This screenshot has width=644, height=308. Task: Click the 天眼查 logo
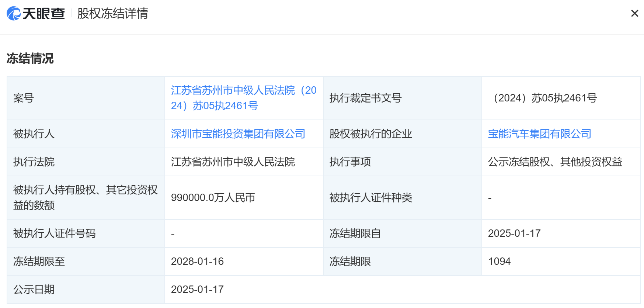36,14
